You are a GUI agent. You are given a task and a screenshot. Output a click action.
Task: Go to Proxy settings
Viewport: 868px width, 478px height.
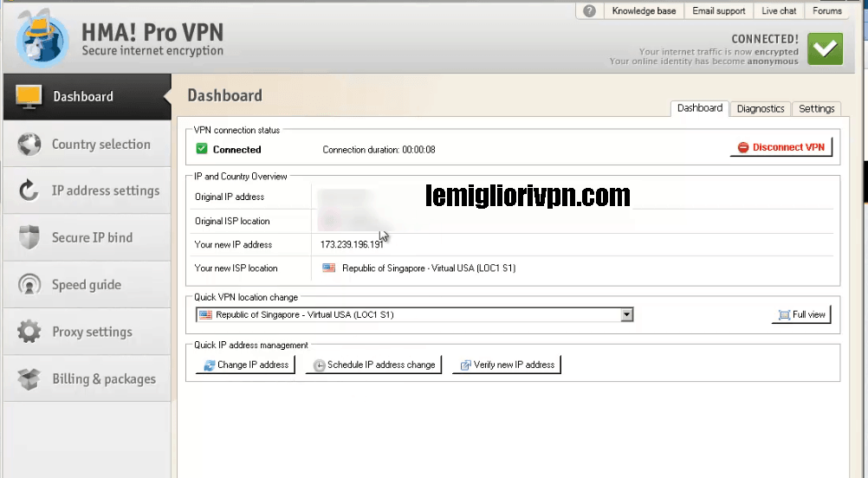87,332
